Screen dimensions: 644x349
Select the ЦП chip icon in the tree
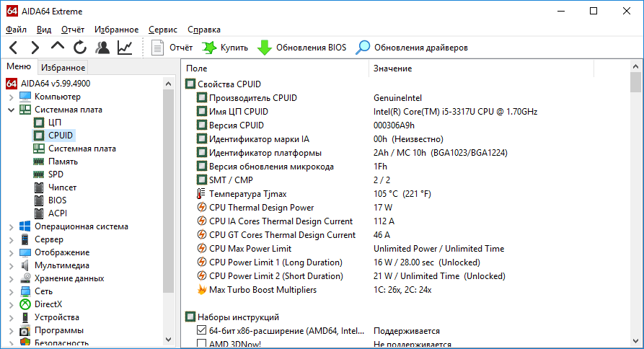click(x=39, y=123)
